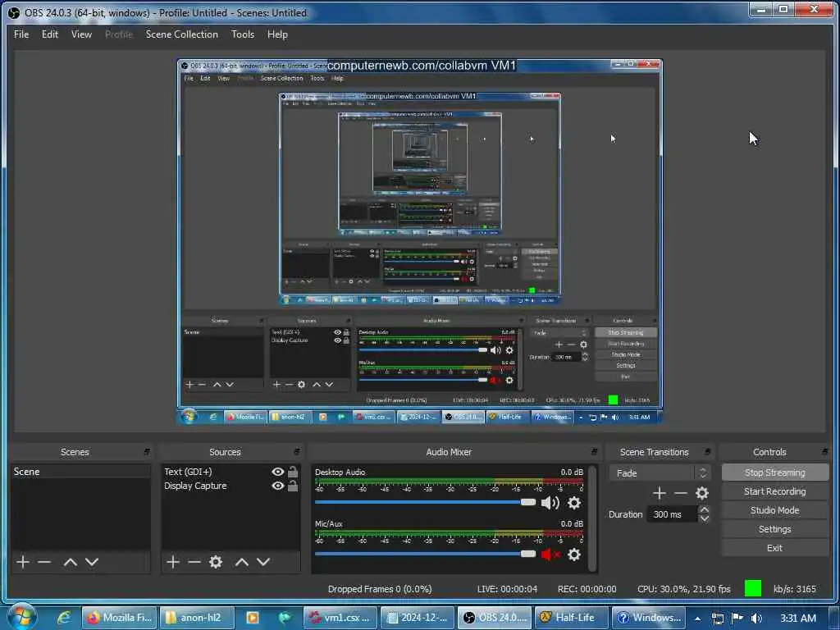Screen dimensions: 840x630
Task: Add a new source with plus icon
Action: point(172,562)
